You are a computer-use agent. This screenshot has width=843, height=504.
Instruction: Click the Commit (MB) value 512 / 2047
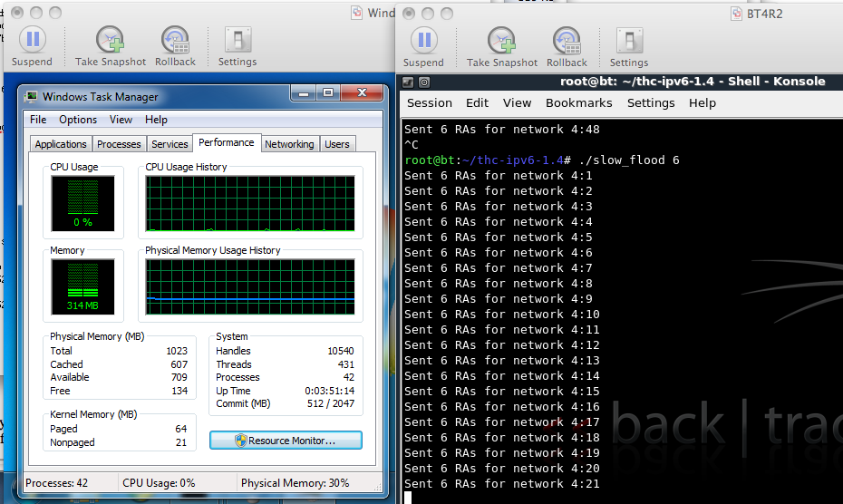click(x=331, y=404)
